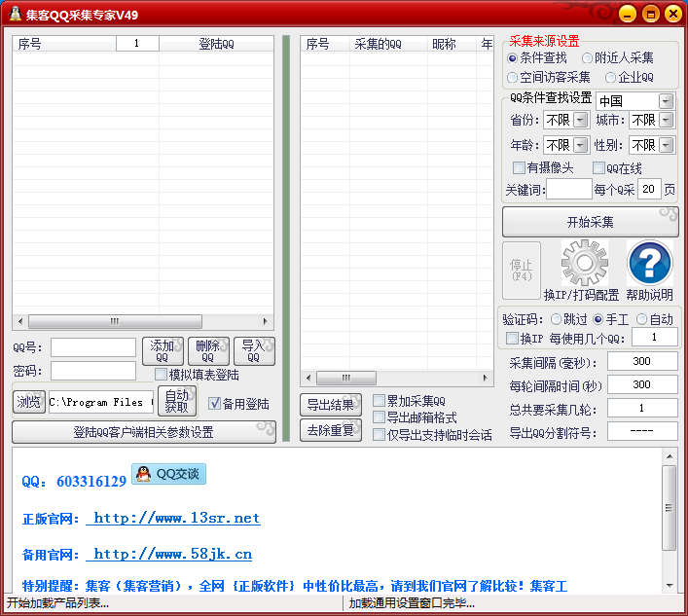
Task: Click the C:\Program Files path field
Action: click(x=101, y=402)
